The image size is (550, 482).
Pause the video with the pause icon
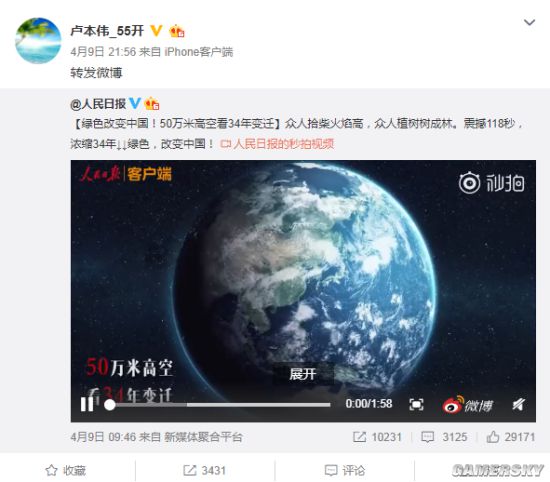[x=87, y=404]
